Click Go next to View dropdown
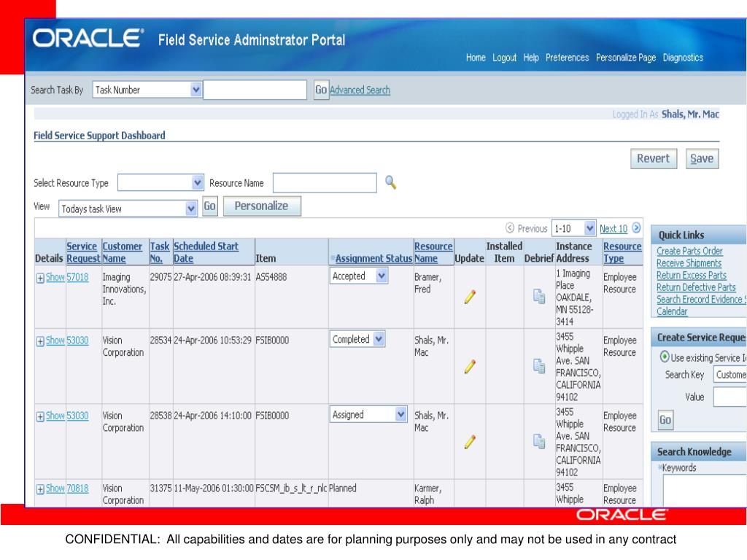Screen dimensions: 747x560 [x=209, y=206]
